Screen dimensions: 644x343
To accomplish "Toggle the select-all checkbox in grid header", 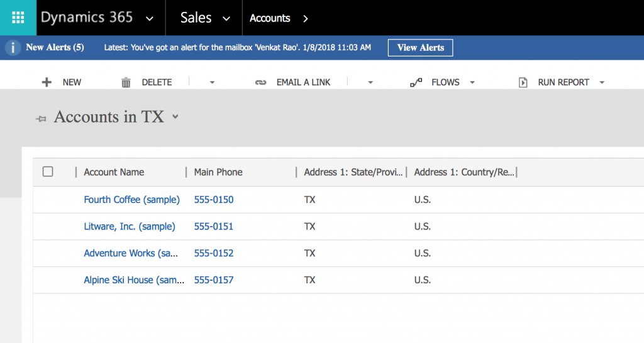I will 48,172.
